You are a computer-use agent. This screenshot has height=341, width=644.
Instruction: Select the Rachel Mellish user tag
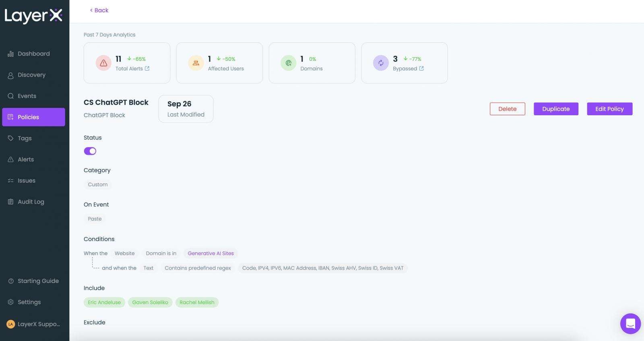point(197,302)
